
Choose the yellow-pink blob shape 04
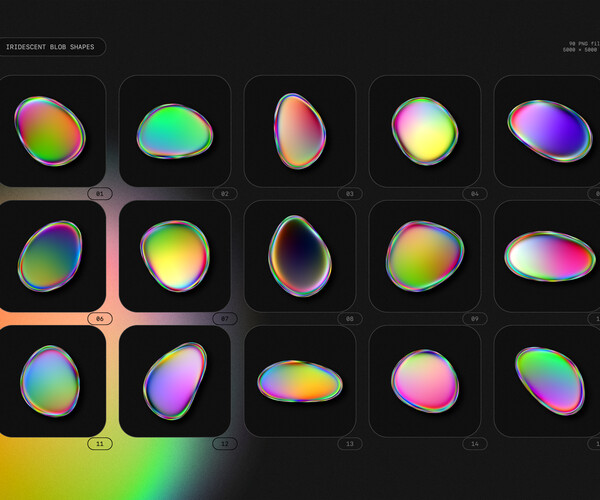425,131
